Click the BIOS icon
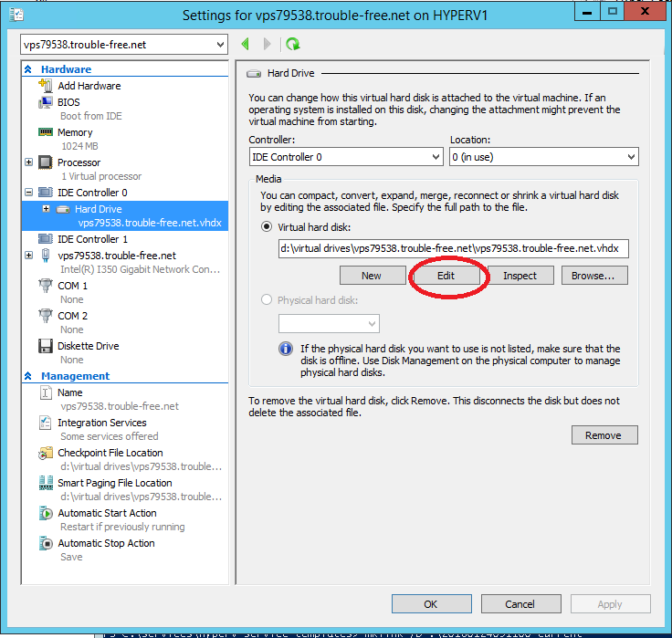 (46, 102)
